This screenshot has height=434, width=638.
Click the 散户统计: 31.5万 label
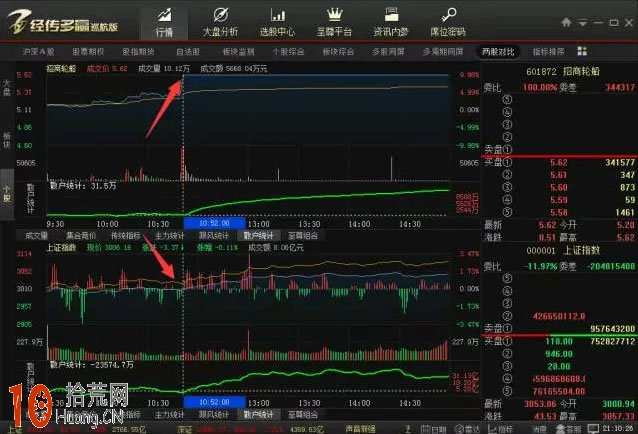point(83,186)
